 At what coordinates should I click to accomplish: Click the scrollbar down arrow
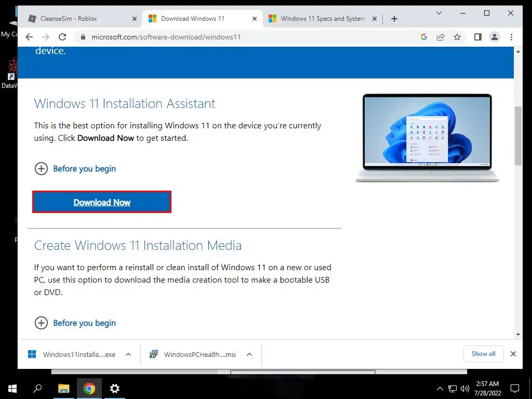[518, 335]
